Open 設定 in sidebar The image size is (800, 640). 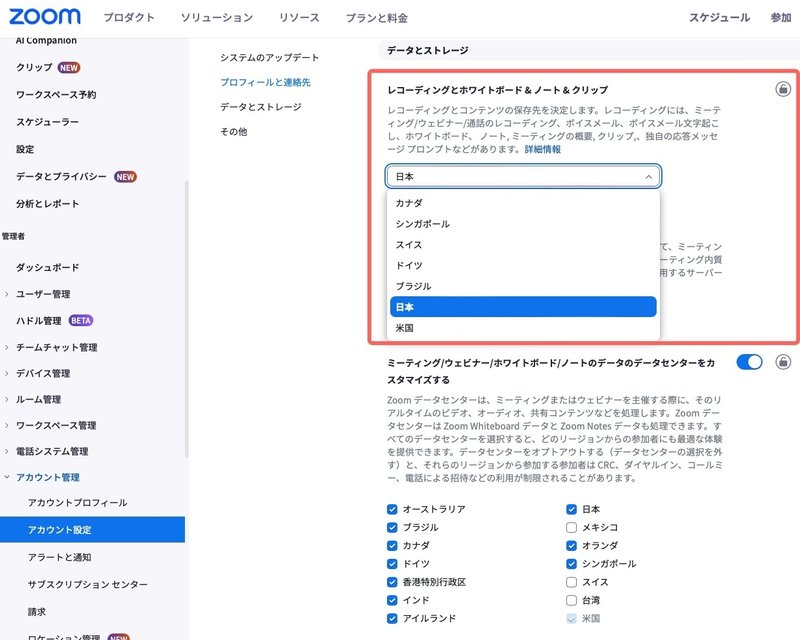coord(25,149)
